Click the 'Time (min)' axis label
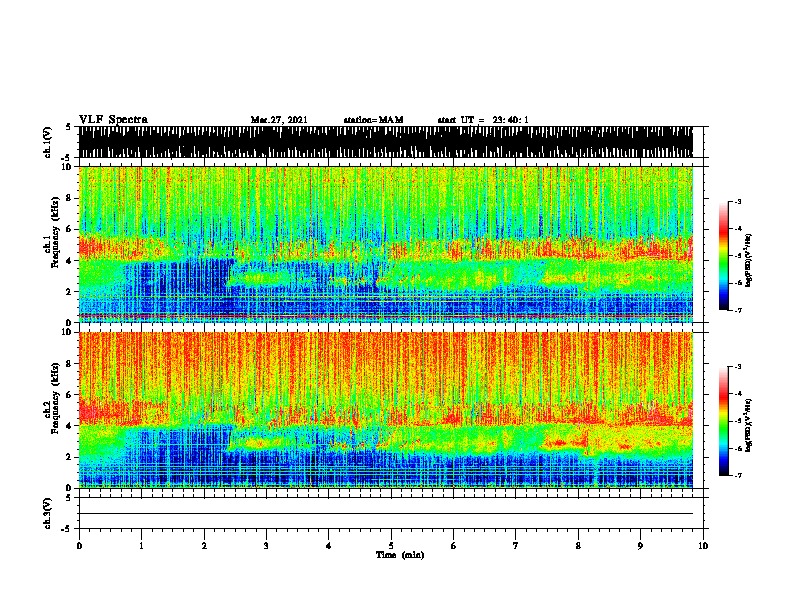This screenshot has height=612, width=792. 400,555
